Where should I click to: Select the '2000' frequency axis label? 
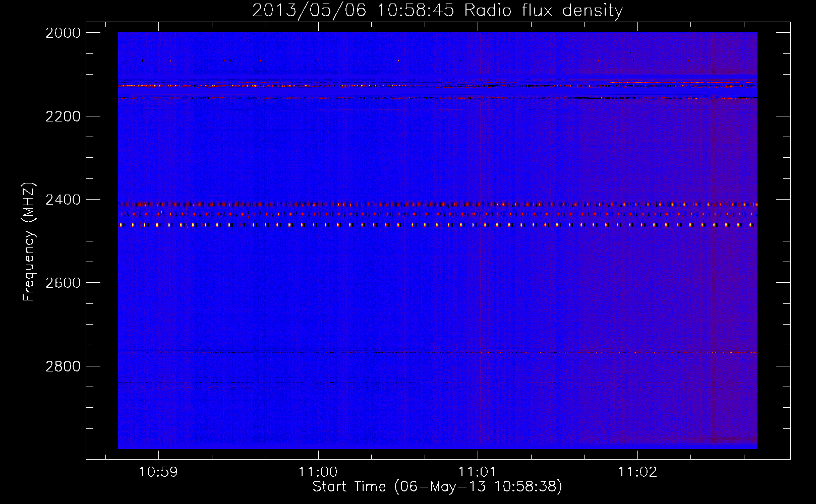pos(63,33)
